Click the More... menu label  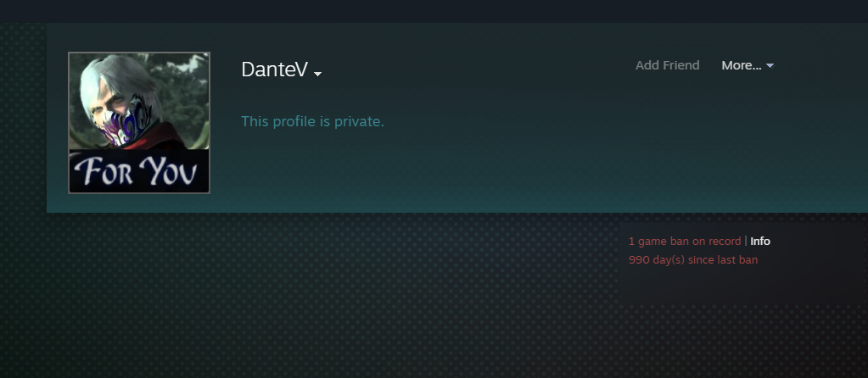(x=742, y=65)
